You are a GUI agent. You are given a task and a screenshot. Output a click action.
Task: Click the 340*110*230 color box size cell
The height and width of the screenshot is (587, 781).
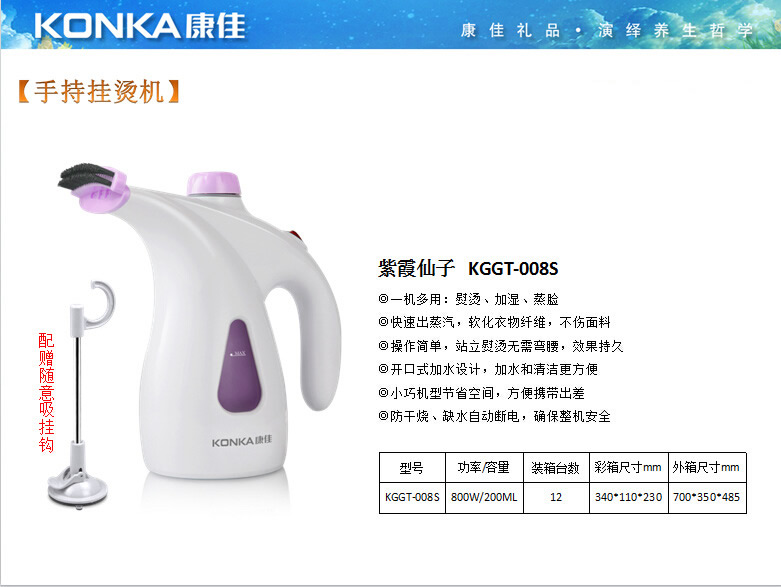pos(629,497)
